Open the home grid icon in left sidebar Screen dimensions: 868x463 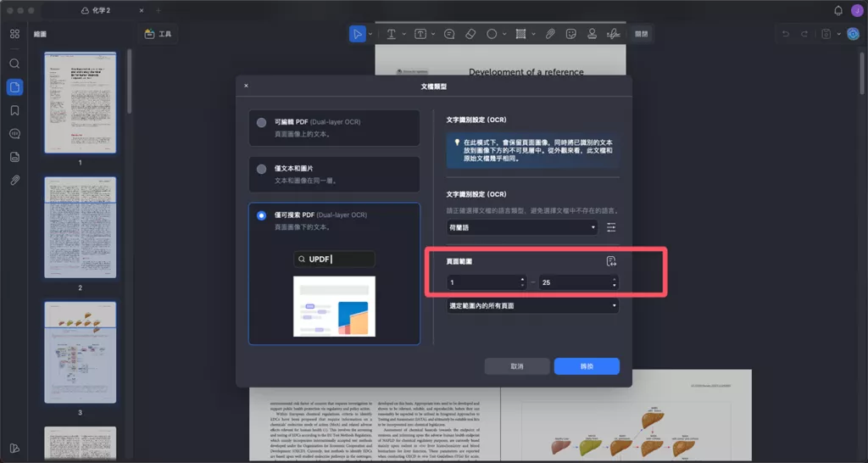[15, 34]
